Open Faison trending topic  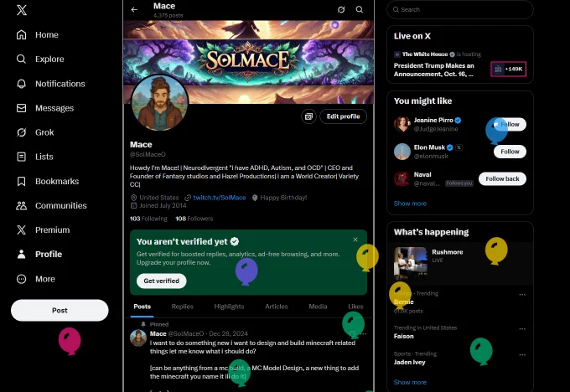[x=403, y=337]
